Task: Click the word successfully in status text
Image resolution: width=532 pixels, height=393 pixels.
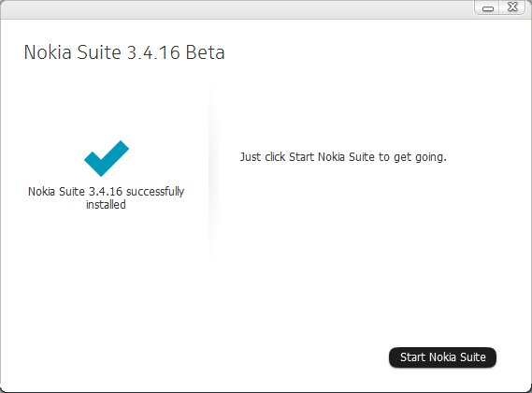Action: pos(155,192)
